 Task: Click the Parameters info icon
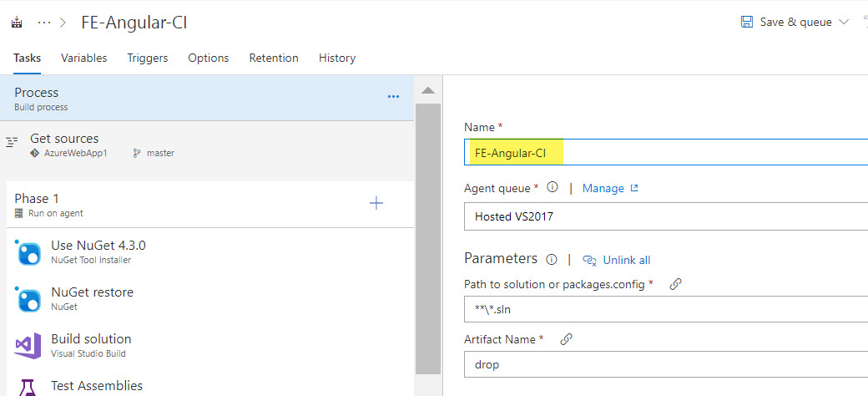tap(551, 259)
